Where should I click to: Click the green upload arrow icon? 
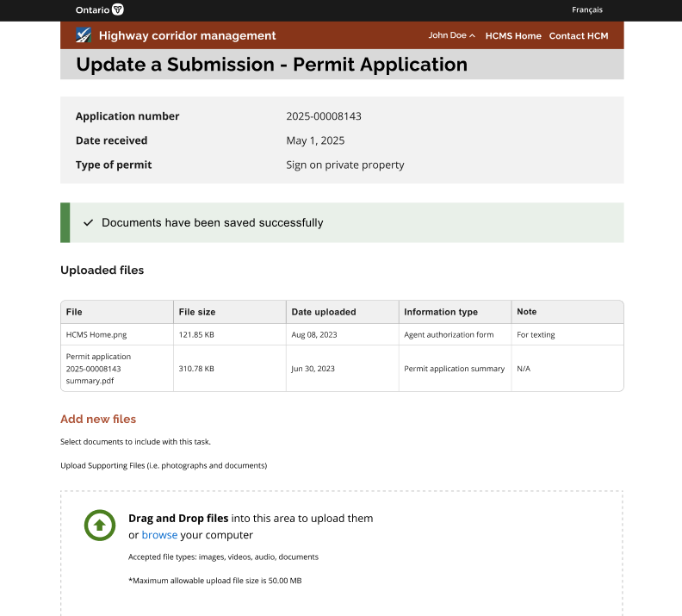click(99, 525)
